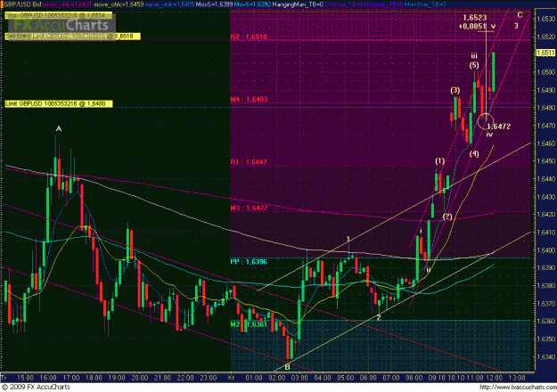
Task: Click 03:00 on the time axis
Action: click(x=299, y=378)
